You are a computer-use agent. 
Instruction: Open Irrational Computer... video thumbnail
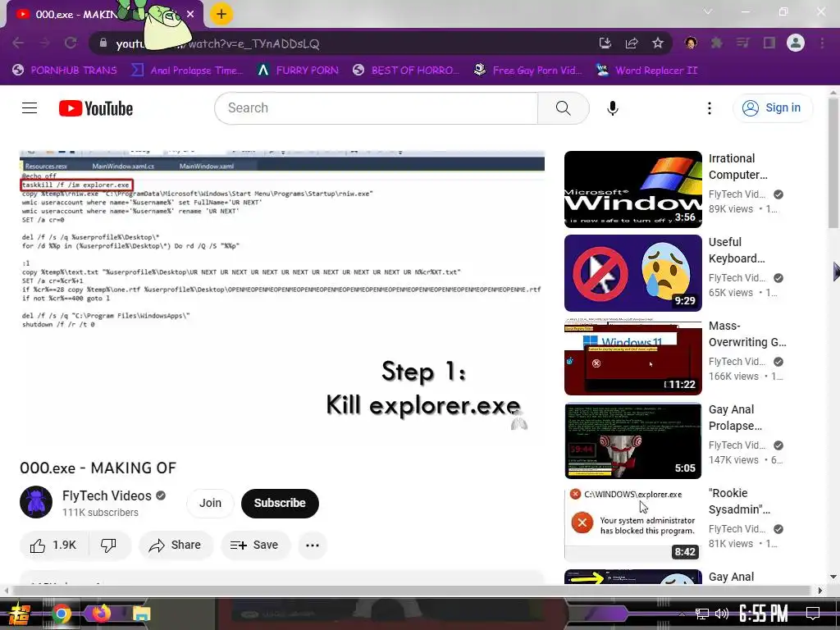point(632,189)
